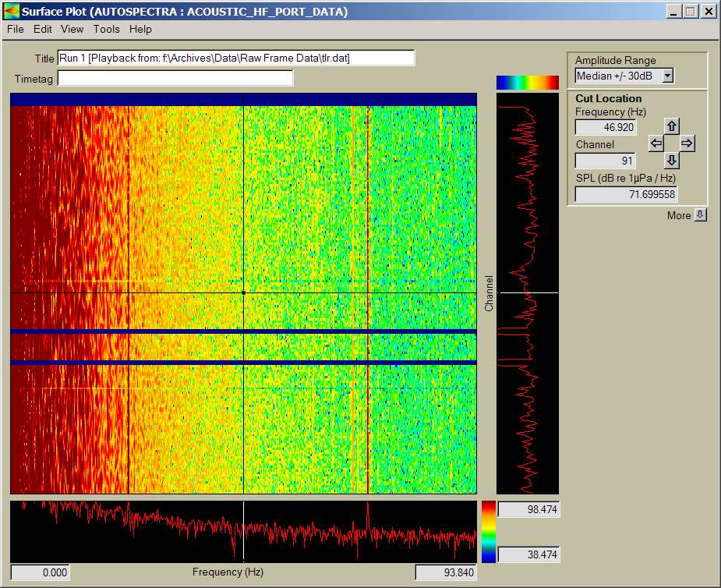
Task: Click the Title input field
Action: pos(236,58)
